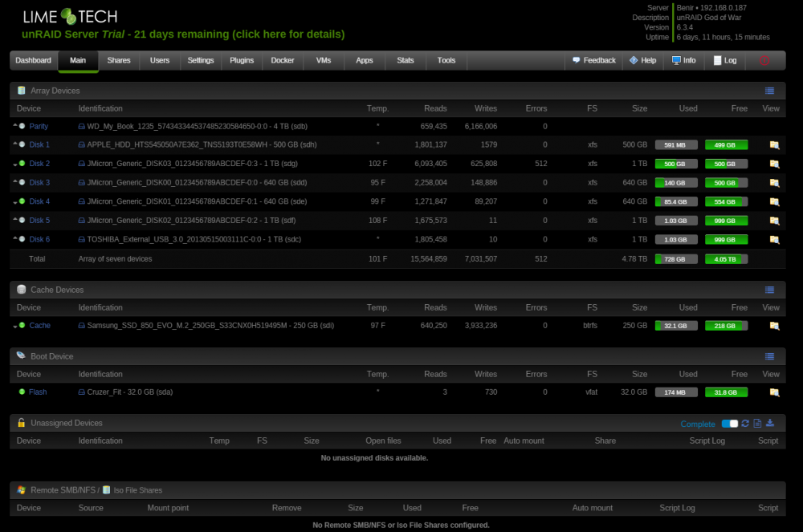Click the Disk 4 green status indicator
This screenshot has height=532, width=803.
(22, 201)
